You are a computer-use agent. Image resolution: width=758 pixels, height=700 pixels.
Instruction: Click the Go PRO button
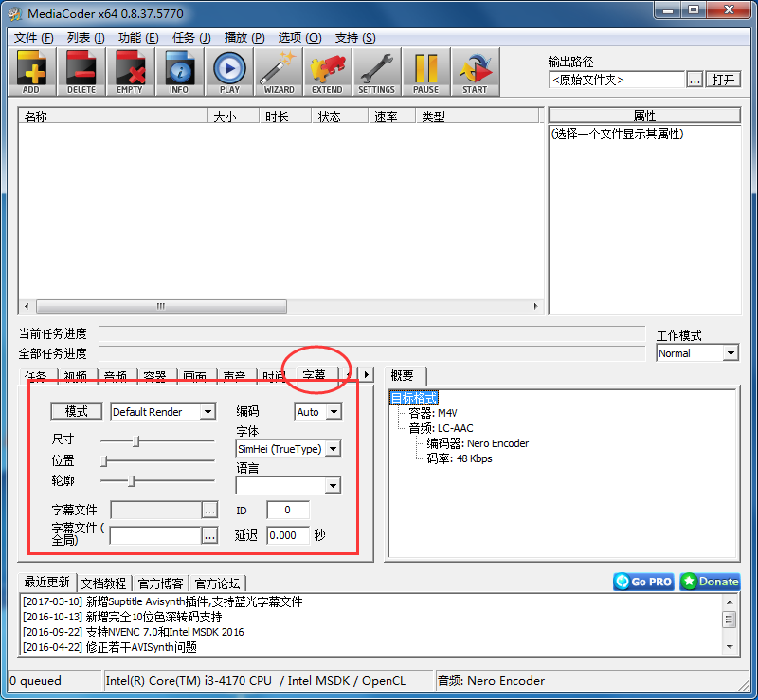click(642, 582)
